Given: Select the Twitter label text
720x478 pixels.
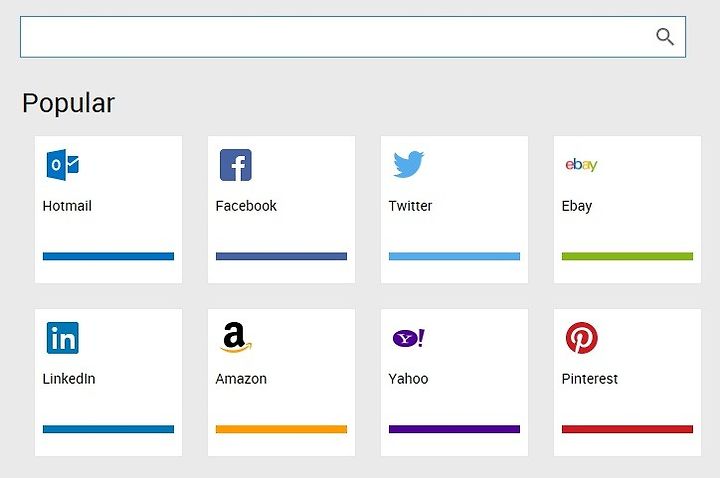Looking at the screenshot, I should (410, 206).
